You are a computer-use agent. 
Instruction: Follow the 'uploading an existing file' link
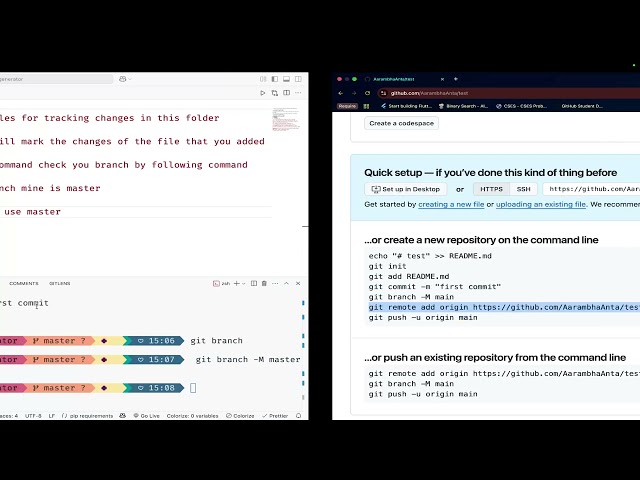coord(541,204)
